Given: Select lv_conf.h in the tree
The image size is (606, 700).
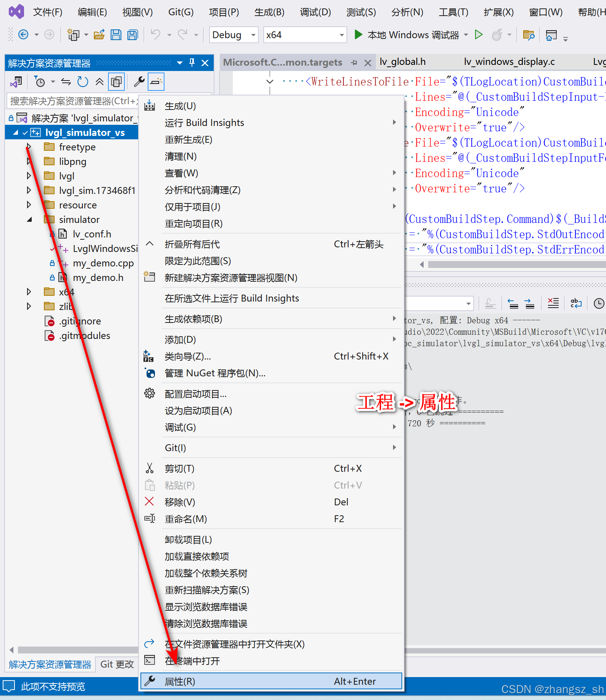Looking at the screenshot, I should click(92, 234).
